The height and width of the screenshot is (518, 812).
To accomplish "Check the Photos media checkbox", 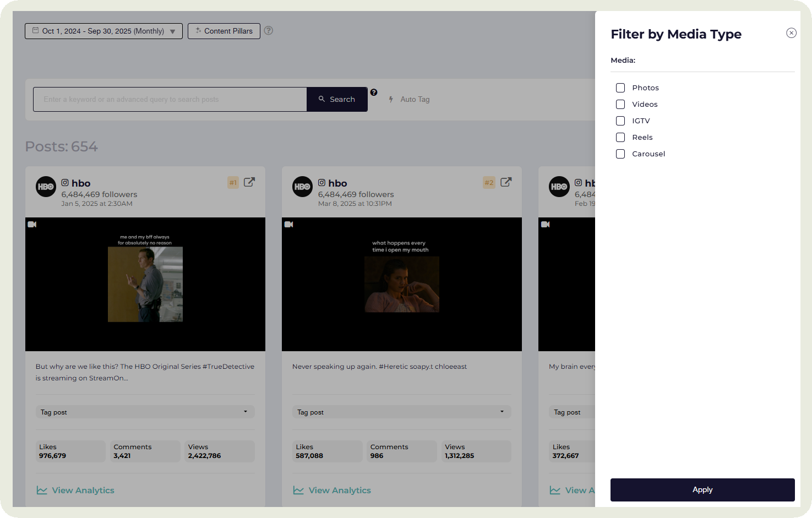I will click(x=620, y=88).
